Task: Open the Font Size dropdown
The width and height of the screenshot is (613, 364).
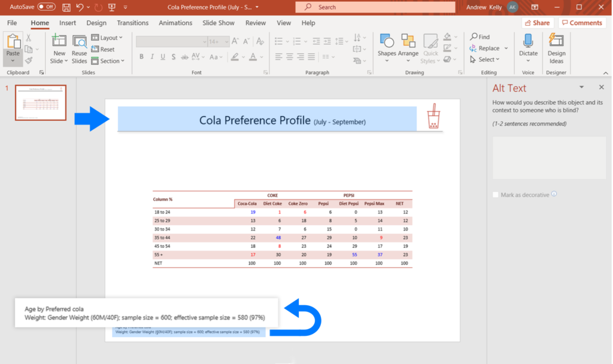Action: point(226,41)
